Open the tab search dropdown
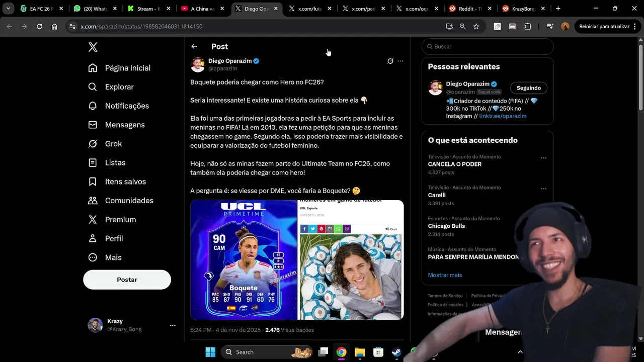This screenshot has width=644, height=362. (x=8, y=9)
